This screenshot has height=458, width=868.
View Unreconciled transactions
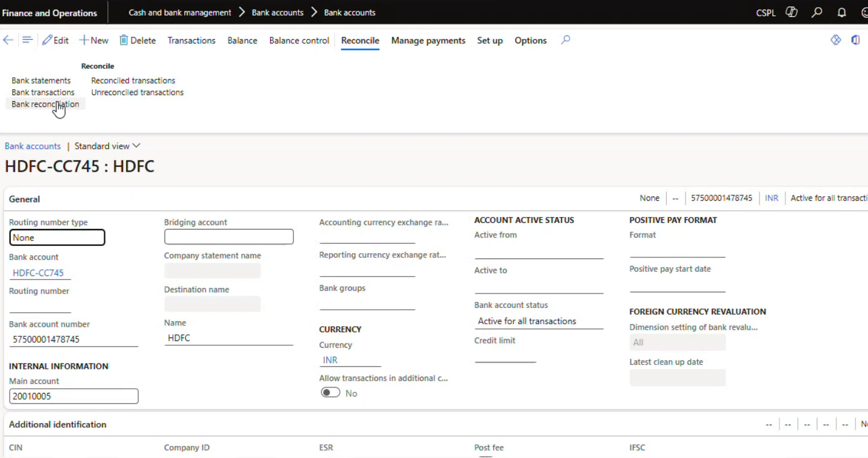click(x=137, y=92)
